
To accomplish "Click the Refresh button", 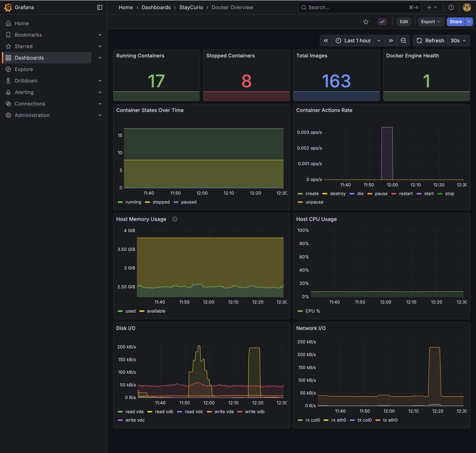I will tap(430, 40).
